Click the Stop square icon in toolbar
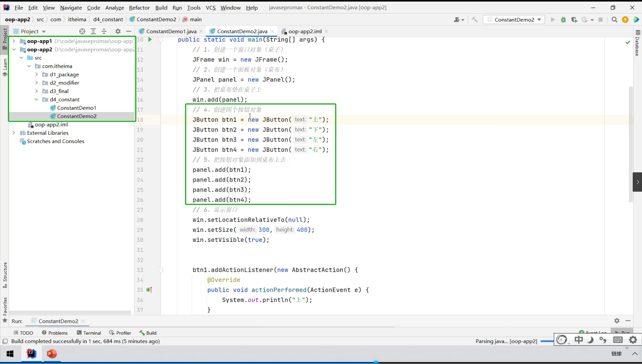The image size is (642, 364). pos(601,20)
